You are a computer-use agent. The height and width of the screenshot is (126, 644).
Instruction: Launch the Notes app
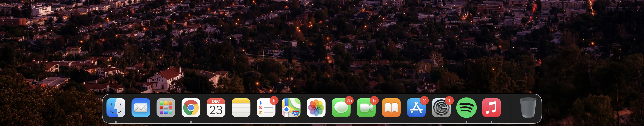(241, 108)
